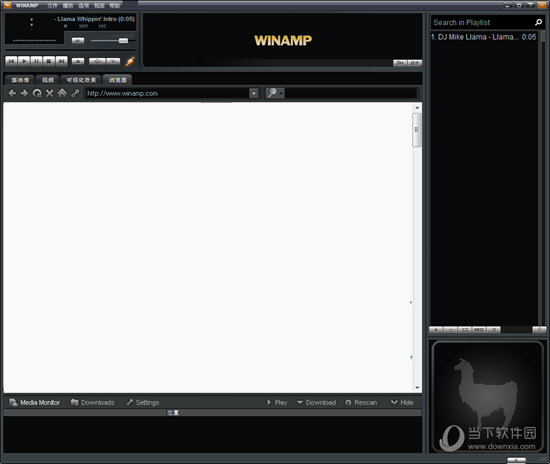Go forward in the browser
Viewport: 550px width, 464px height.
pyautogui.click(x=24, y=93)
